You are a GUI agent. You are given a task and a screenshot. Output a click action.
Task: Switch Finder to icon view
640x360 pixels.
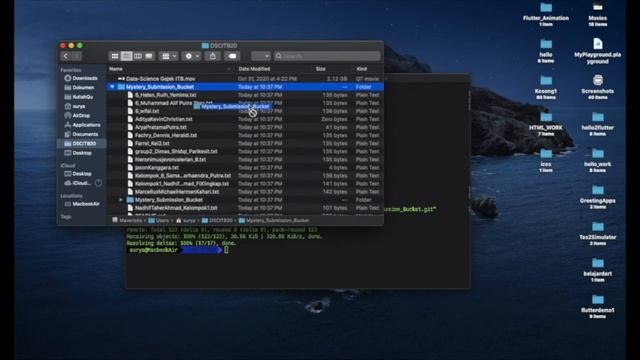[115, 56]
